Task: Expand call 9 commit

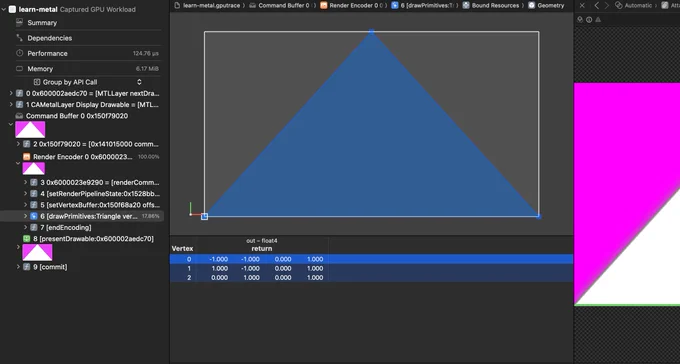Action: click(x=18, y=267)
